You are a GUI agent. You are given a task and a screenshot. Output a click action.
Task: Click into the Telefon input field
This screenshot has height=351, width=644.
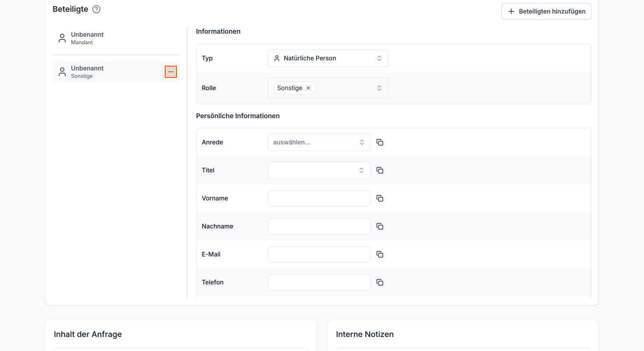(319, 282)
